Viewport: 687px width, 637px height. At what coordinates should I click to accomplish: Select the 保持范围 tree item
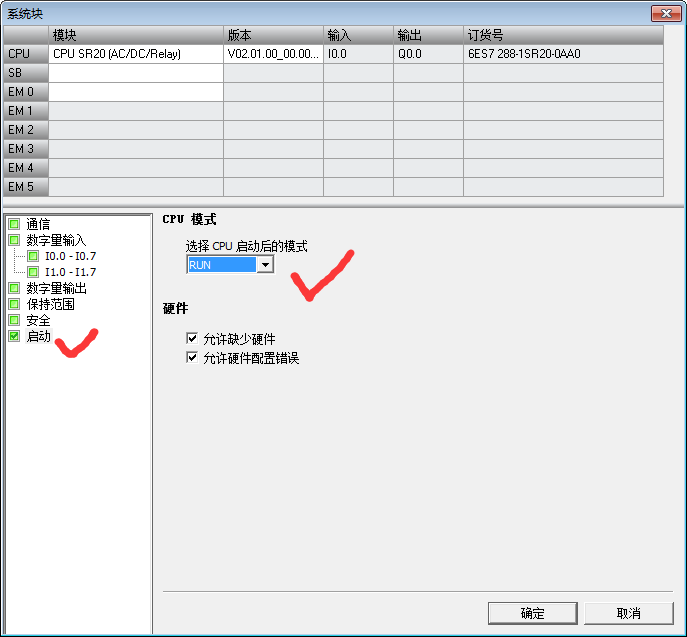coord(50,304)
